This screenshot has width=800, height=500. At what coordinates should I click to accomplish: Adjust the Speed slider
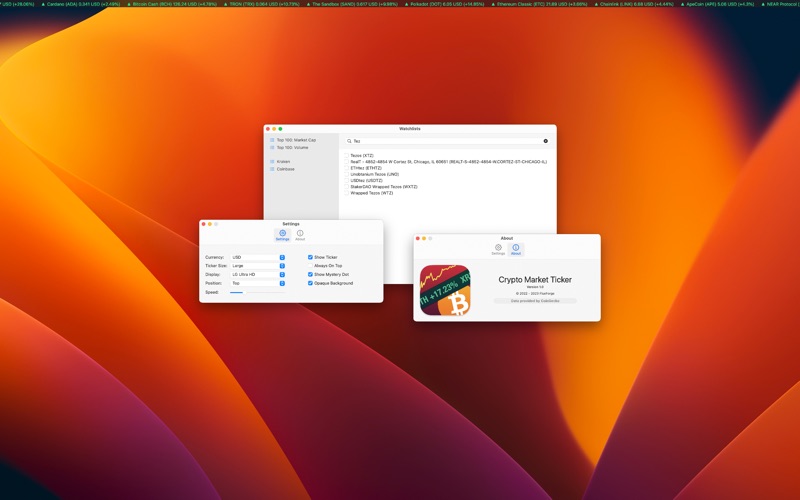tap(242, 292)
